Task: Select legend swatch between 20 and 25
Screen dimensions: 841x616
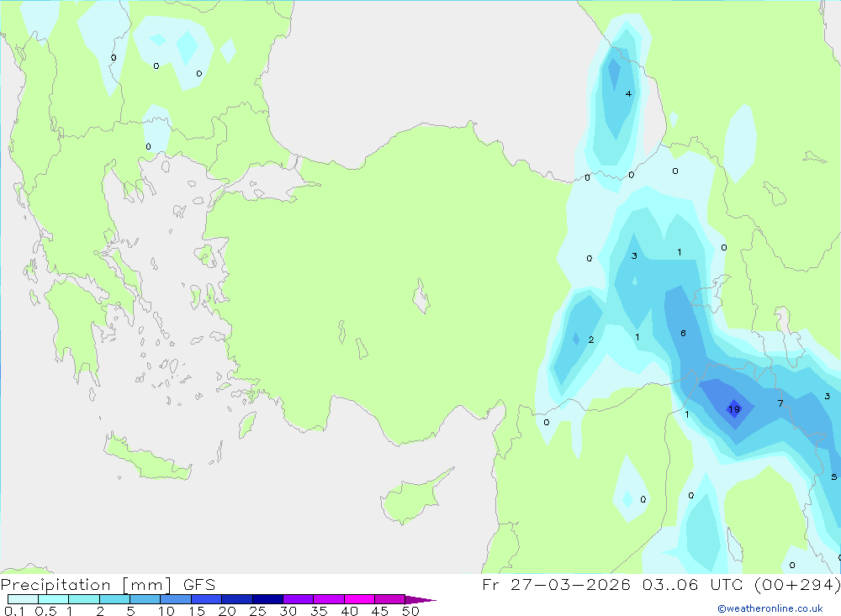Action: (x=236, y=599)
